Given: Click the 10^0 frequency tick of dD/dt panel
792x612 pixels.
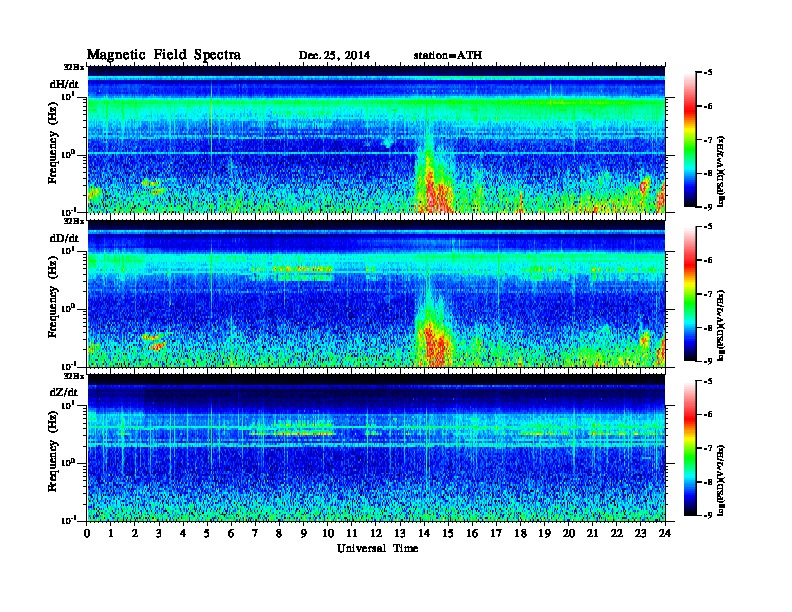Looking at the screenshot, I should [69, 308].
